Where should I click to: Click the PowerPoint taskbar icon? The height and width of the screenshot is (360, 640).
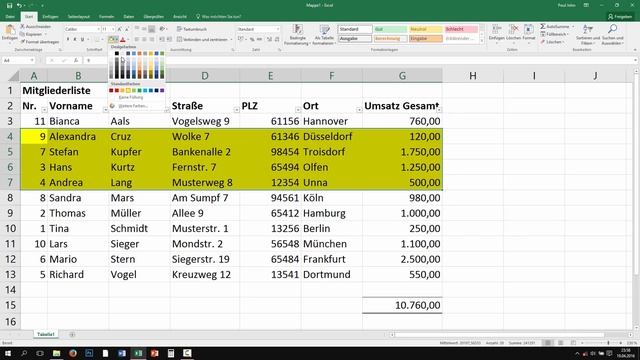(154, 353)
